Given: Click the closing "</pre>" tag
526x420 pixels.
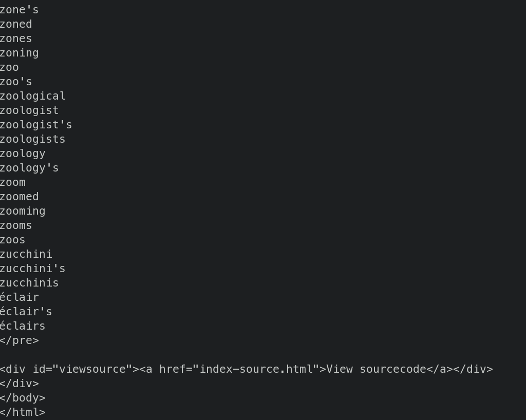Looking at the screenshot, I should tap(20, 340).
